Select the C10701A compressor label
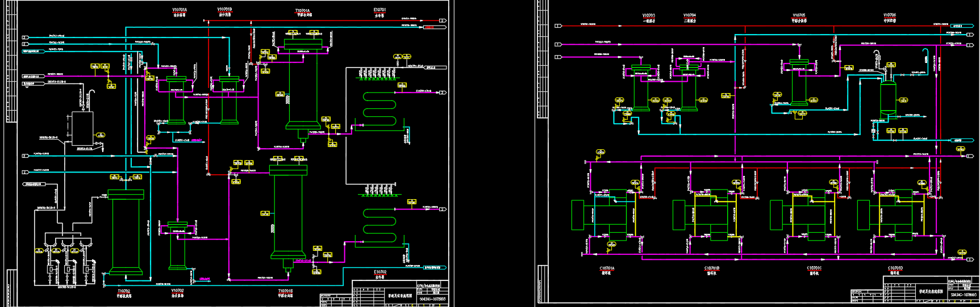The height and width of the screenshot is (307, 980). (x=607, y=268)
